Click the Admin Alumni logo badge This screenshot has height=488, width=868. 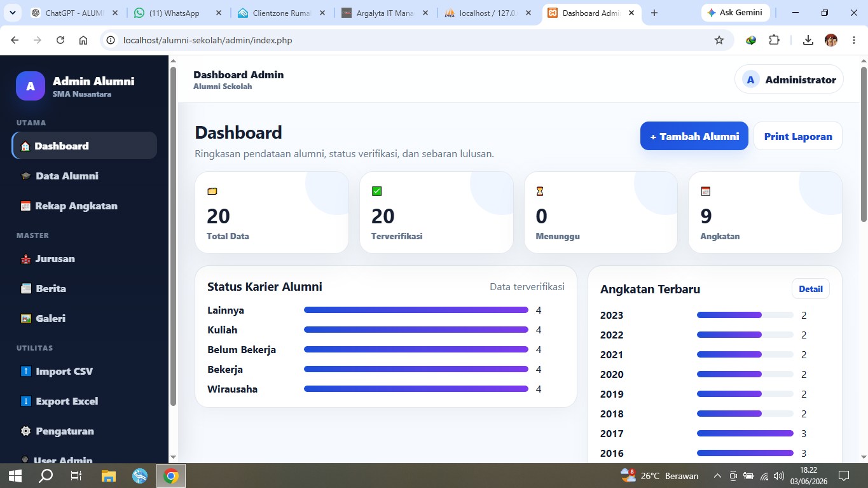(x=31, y=86)
